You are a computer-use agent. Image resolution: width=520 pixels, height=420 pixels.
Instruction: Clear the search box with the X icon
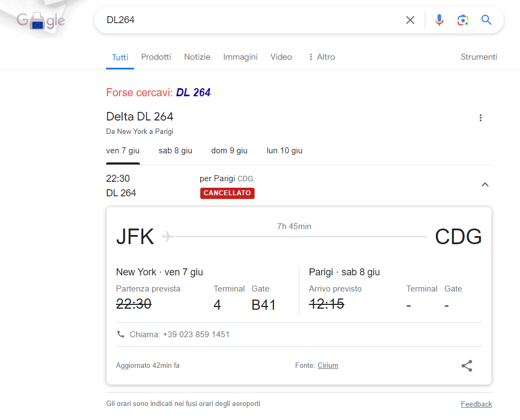click(x=410, y=20)
